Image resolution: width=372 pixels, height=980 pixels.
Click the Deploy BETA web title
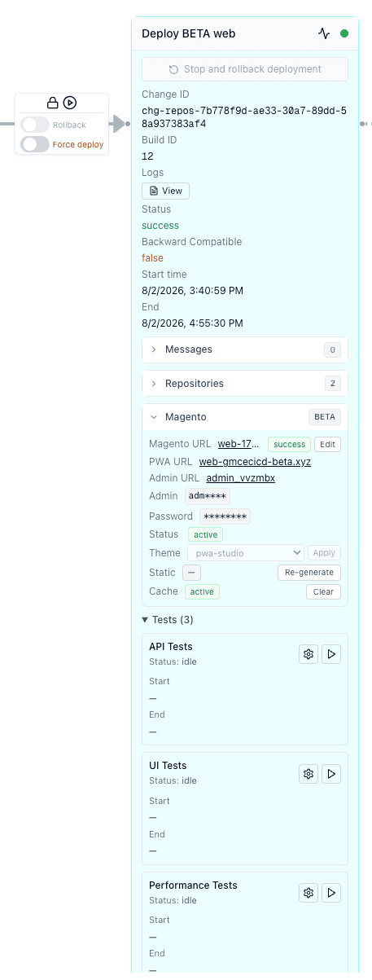[x=189, y=33]
